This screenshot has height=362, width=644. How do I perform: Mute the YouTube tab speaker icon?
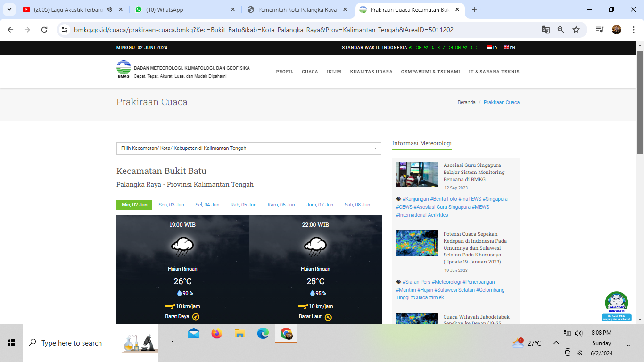coord(109,9)
